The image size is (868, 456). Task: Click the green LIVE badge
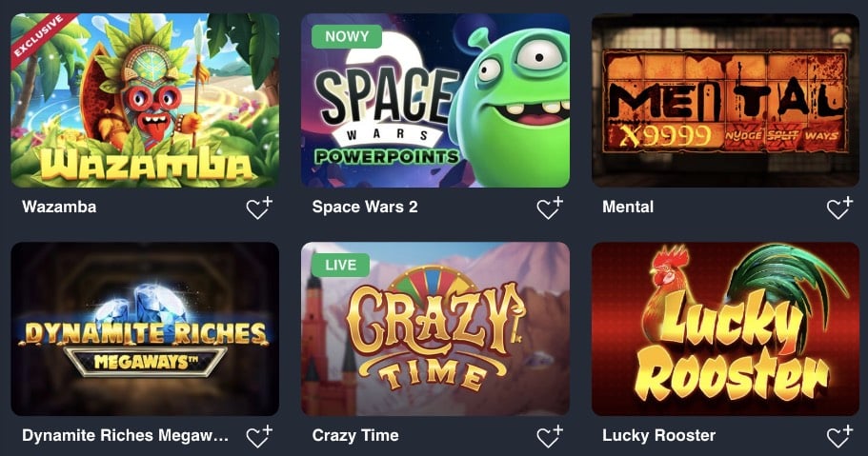pyautogui.click(x=340, y=265)
